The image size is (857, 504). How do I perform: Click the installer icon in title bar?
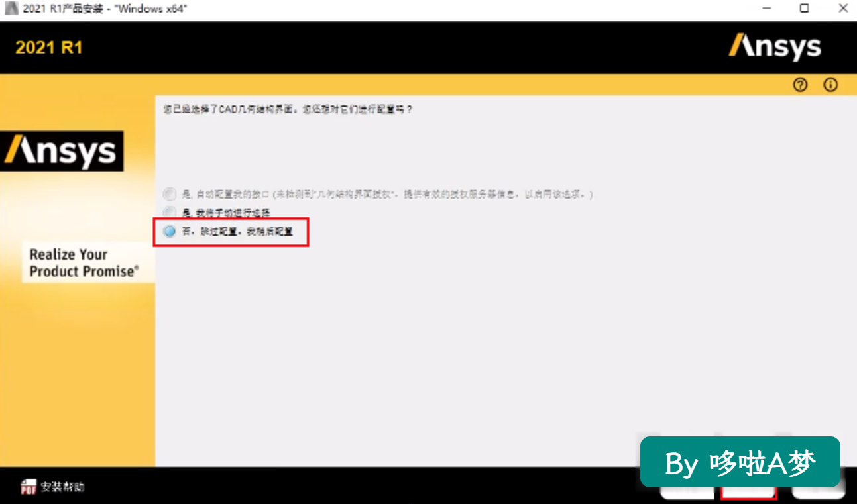tap(11, 9)
